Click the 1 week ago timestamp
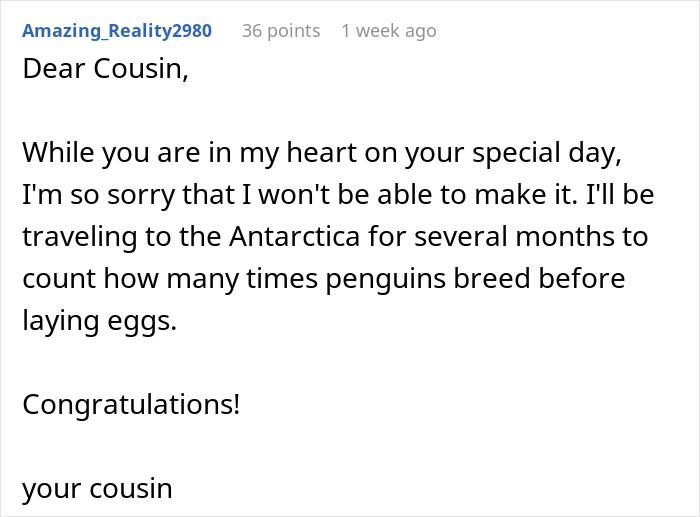Viewport: 700px width, 517px height. point(388,31)
